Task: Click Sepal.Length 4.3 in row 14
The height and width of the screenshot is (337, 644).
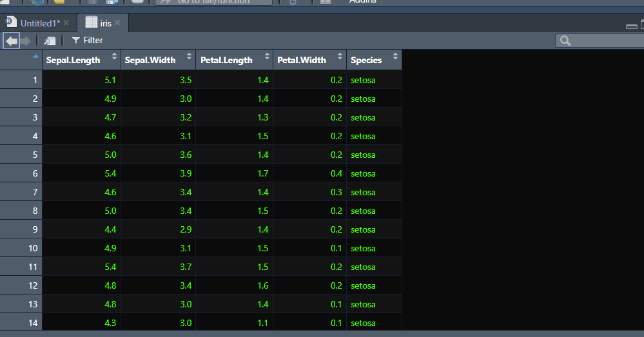Action: (110, 323)
